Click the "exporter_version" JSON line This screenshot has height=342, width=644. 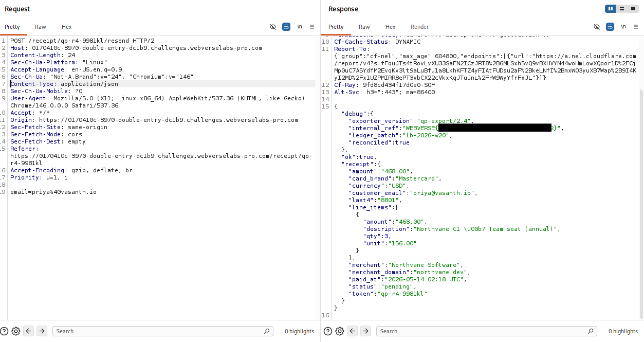(x=411, y=121)
